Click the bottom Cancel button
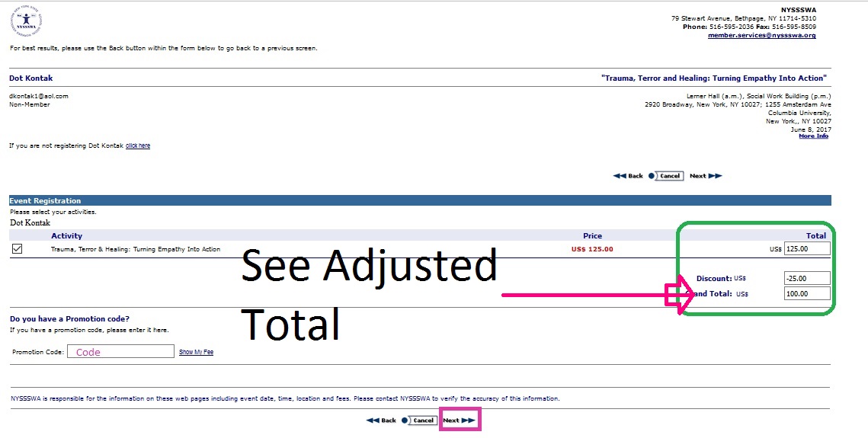This screenshot has height=438, width=868. 423,420
